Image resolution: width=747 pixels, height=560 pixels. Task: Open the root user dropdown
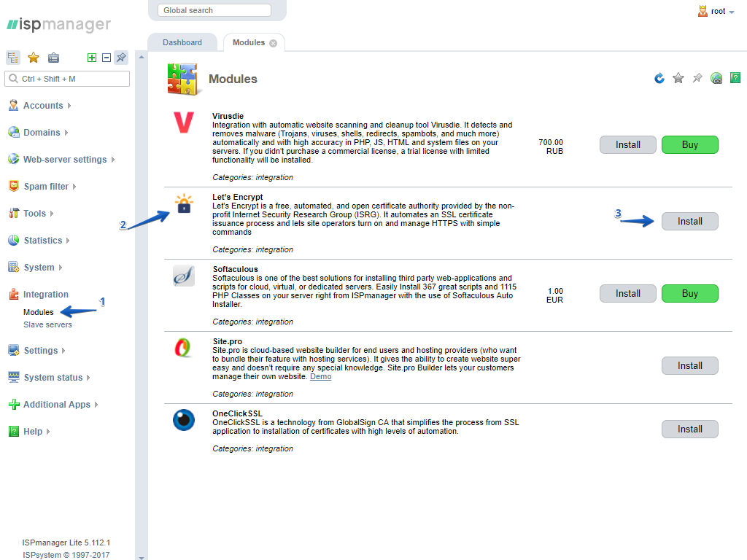pos(731,12)
